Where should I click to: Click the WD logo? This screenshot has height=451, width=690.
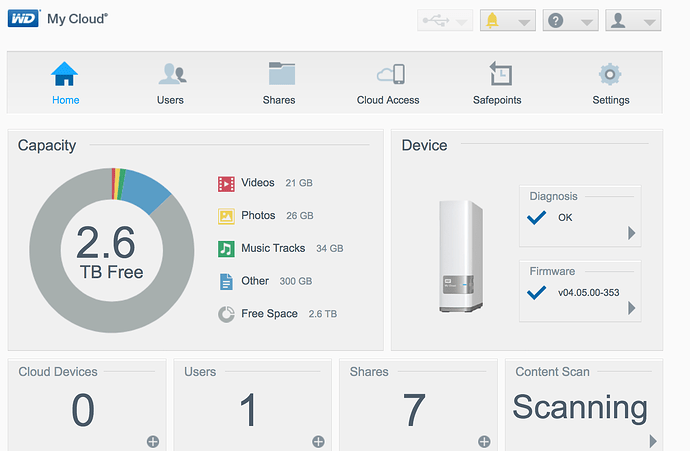(x=24, y=18)
